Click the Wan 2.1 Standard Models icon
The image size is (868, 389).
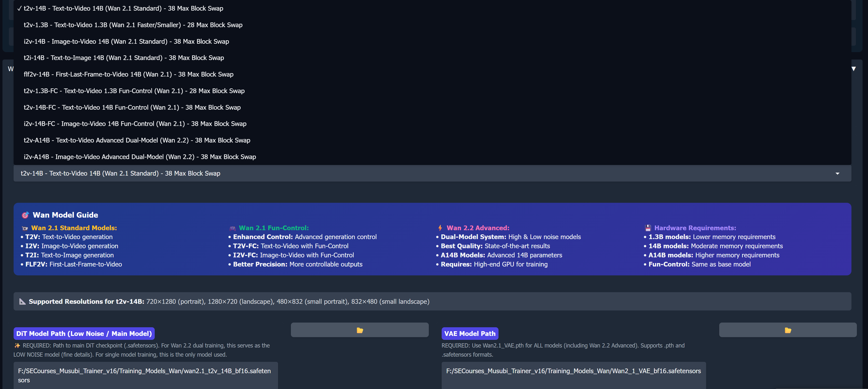pos(25,228)
